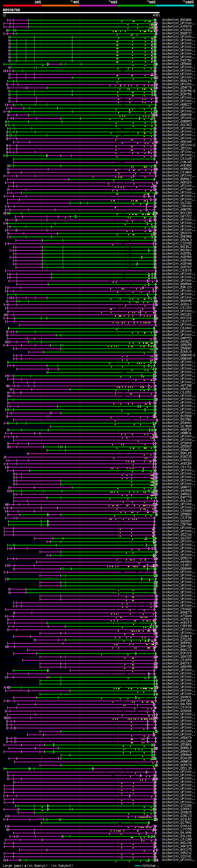Screen dimensions: 197x868
Task: Choose the UniRef100_A5K0A9 subject
Action: click(177, 142)
